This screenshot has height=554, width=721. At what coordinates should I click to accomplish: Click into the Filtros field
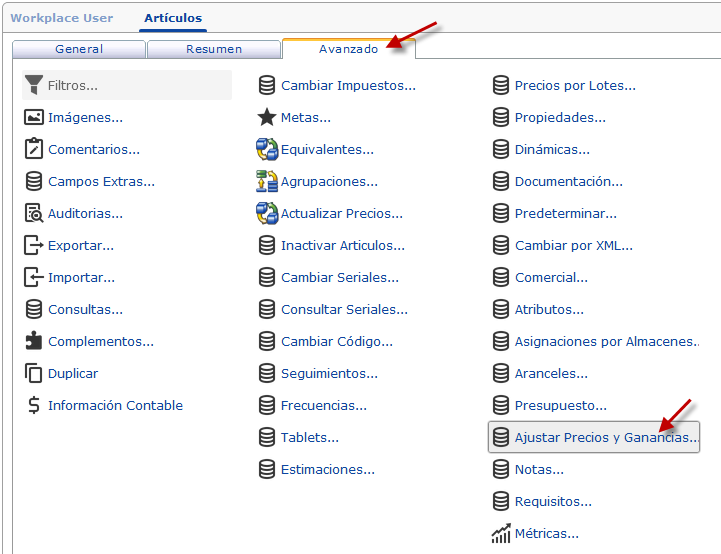[127, 85]
